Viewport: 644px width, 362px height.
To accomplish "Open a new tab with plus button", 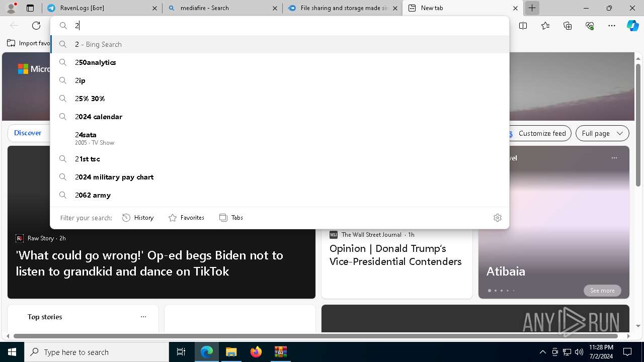I will coord(532,8).
